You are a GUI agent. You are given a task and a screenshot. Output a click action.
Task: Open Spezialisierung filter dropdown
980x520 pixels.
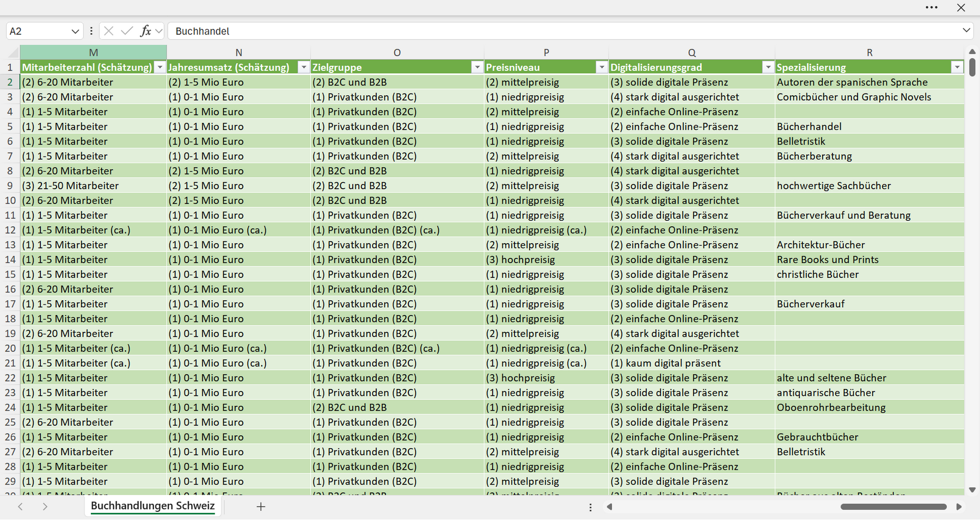click(x=957, y=67)
